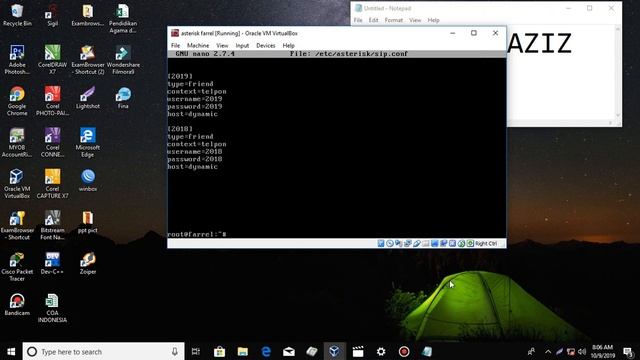Open Notepad's Edit menu

(373, 20)
